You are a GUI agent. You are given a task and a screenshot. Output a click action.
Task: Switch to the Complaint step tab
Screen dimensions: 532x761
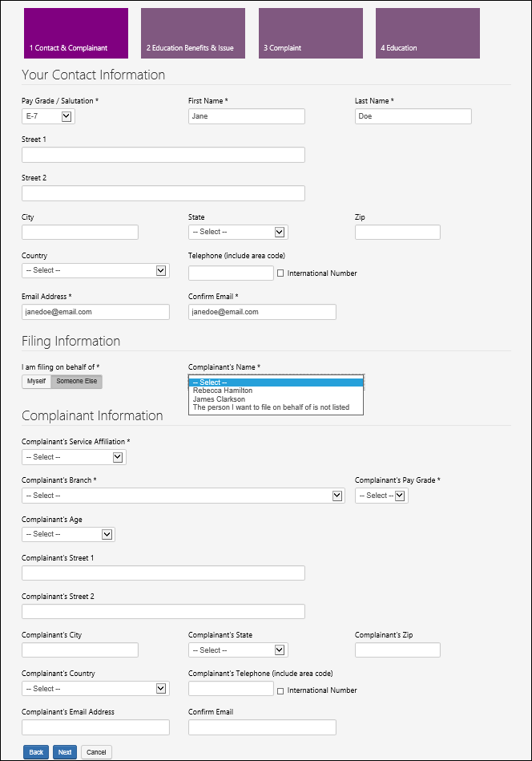pos(310,34)
